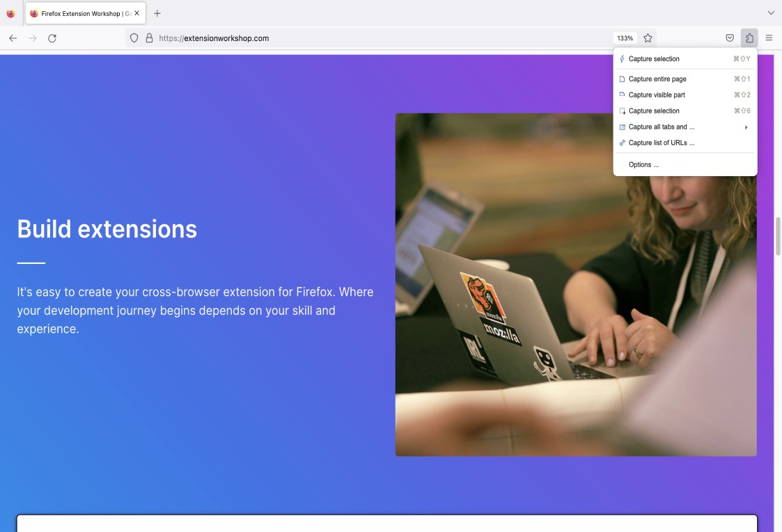This screenshot has height=532, width=782.
Task: Bookmark this page with the star
Action: coord(648,38)
